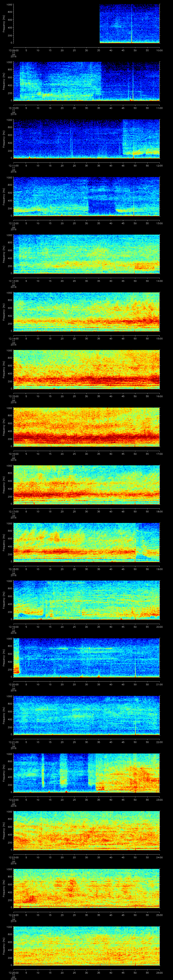Click the 25:00 end time label
The width and height of the screenshot is (173, 980).
pyautogui.click(x=159, y=915)
